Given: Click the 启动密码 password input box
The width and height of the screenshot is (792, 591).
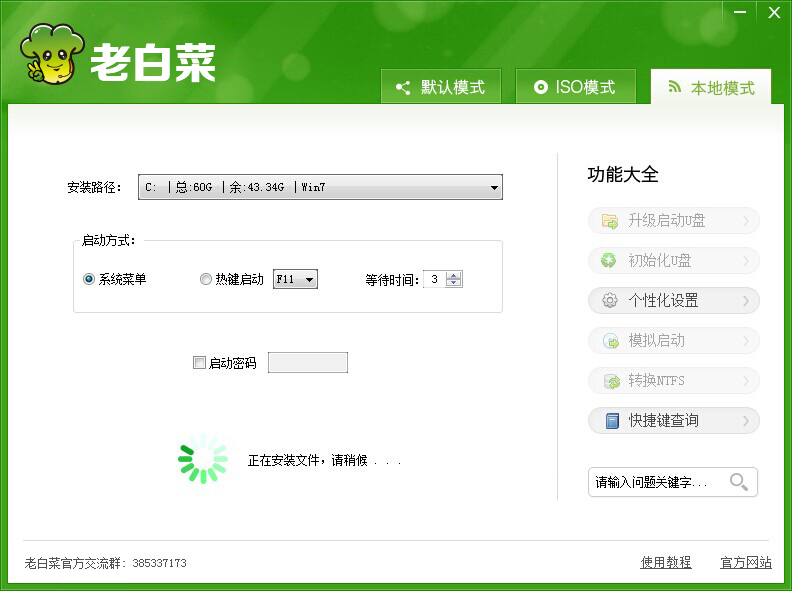Looking at the screenshot, I should (x=308, y=362).
